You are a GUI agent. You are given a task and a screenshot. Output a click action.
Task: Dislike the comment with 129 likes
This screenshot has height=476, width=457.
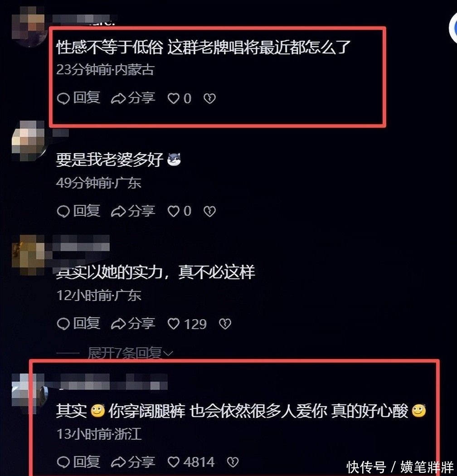click(x=225, y=324)
